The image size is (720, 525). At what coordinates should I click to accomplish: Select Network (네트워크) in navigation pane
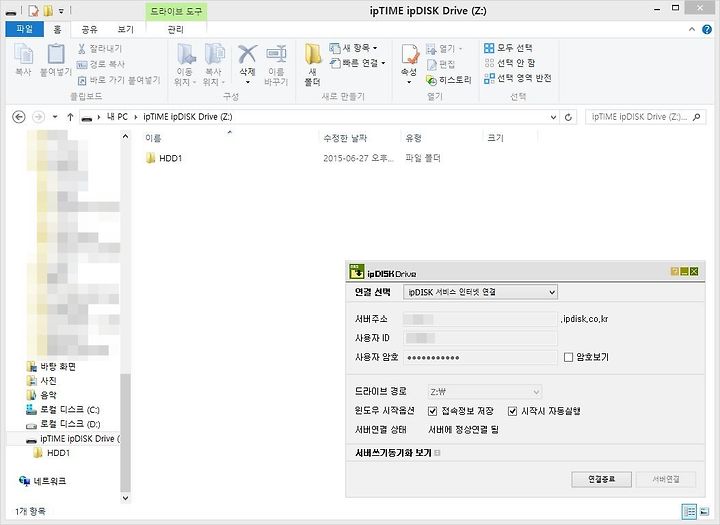point(42,481)
